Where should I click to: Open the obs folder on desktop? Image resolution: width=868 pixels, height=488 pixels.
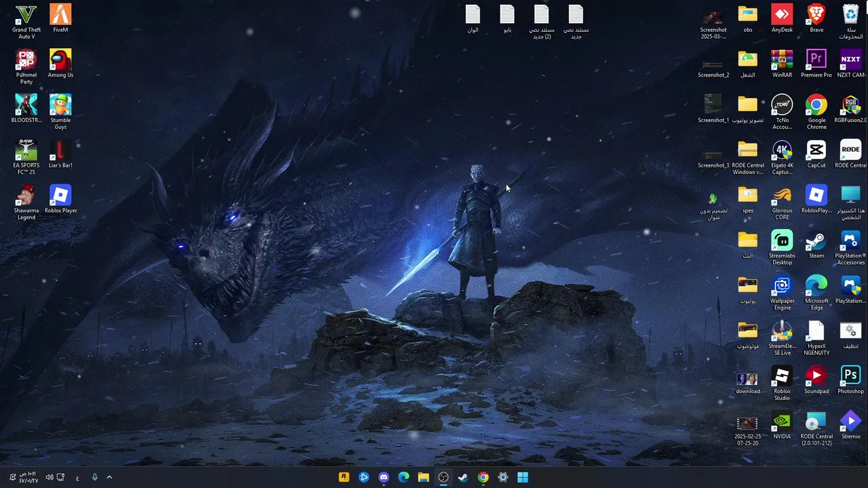(747, 18)
